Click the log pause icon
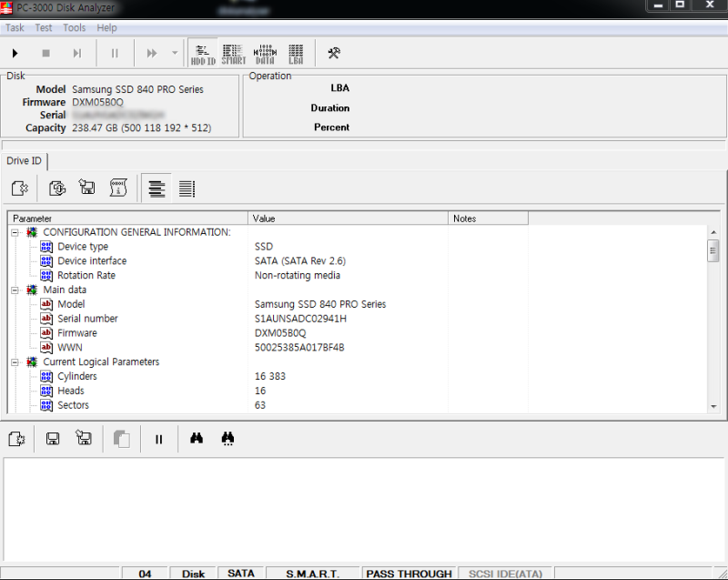This screenshot has height=580, width=728. point(158,439)
